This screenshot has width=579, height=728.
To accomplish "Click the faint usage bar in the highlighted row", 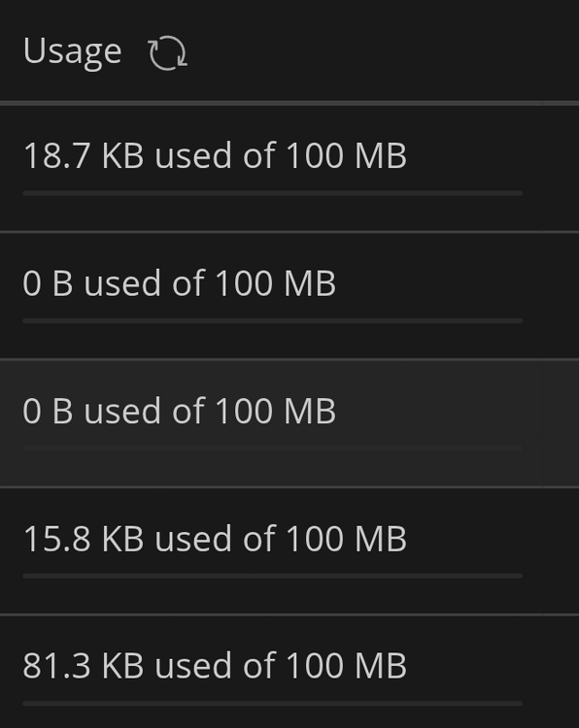I will click(273, 448).
